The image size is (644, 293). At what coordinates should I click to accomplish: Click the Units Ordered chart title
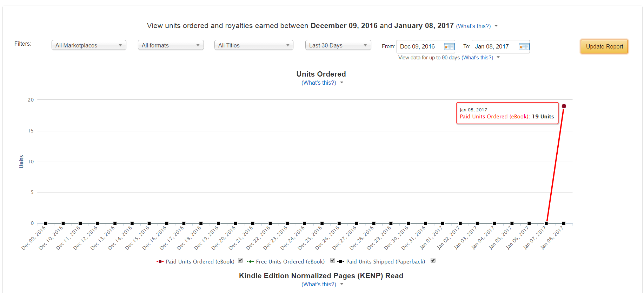coord(321,74)
